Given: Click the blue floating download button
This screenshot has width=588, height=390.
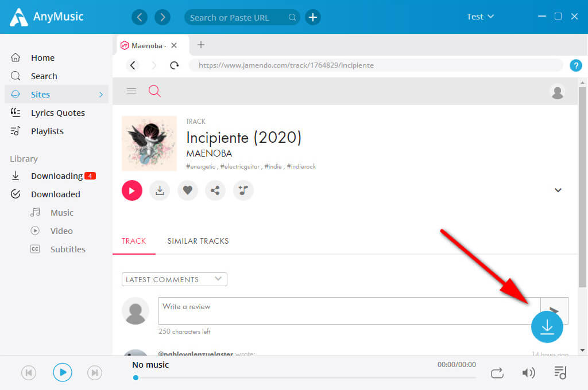Looking at the screenshot, I should click(547, 327).
